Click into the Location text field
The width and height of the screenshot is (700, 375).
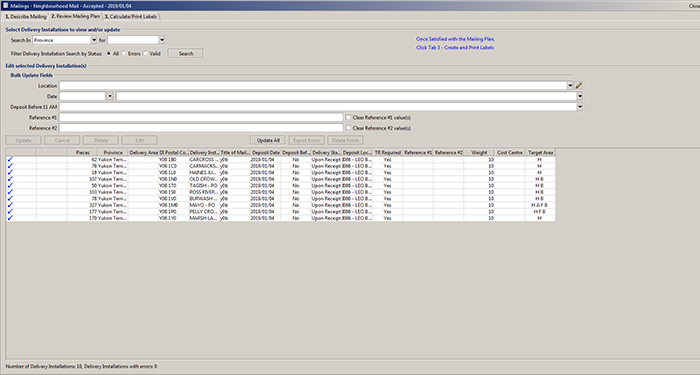pyautogui.click(x=313, y=85)
